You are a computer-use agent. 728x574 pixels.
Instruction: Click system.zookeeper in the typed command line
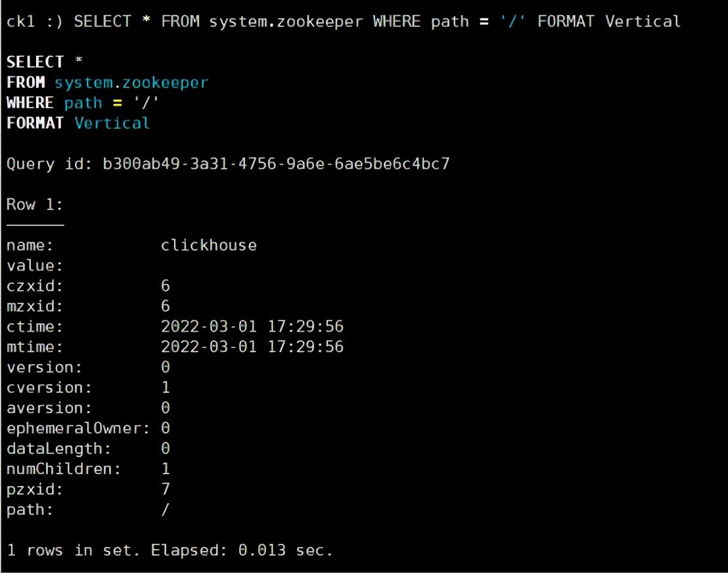(285, 22)
